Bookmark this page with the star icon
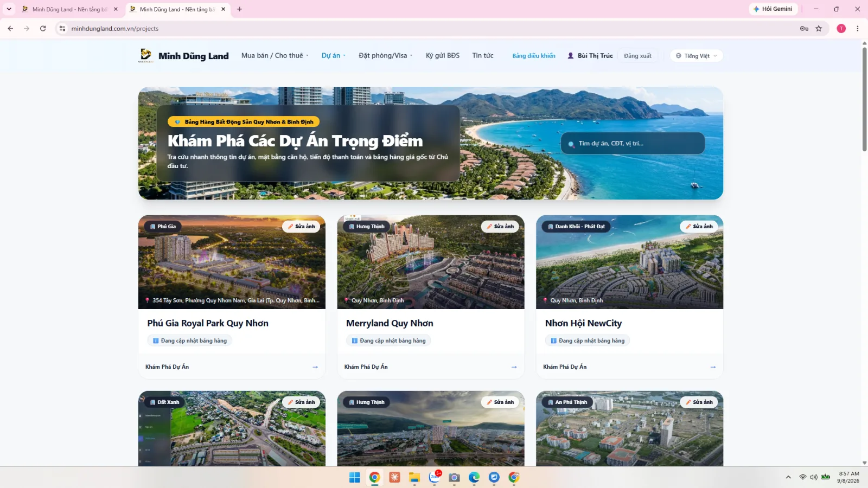 (x=819, y=28)
